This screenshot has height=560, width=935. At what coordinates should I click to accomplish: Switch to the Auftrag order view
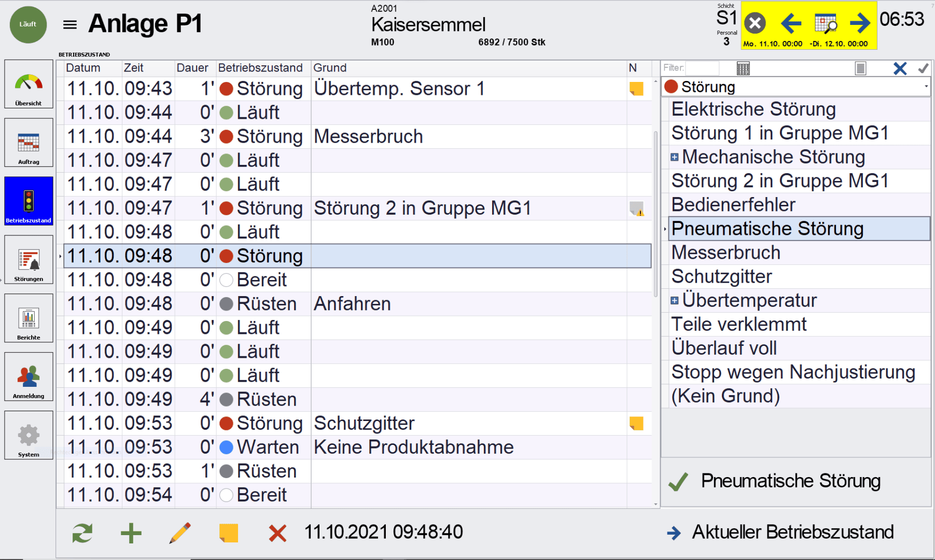point(29,143)
